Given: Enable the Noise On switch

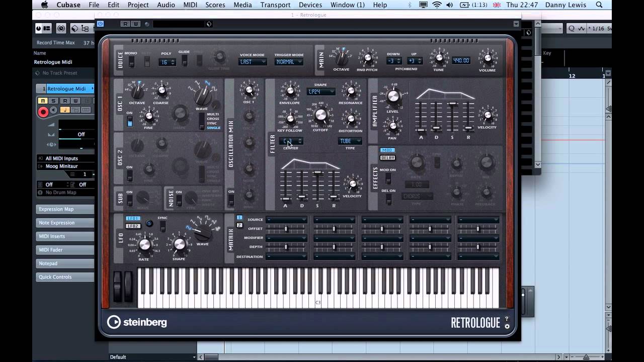Looking at the screenshot, I should (179, 200).
